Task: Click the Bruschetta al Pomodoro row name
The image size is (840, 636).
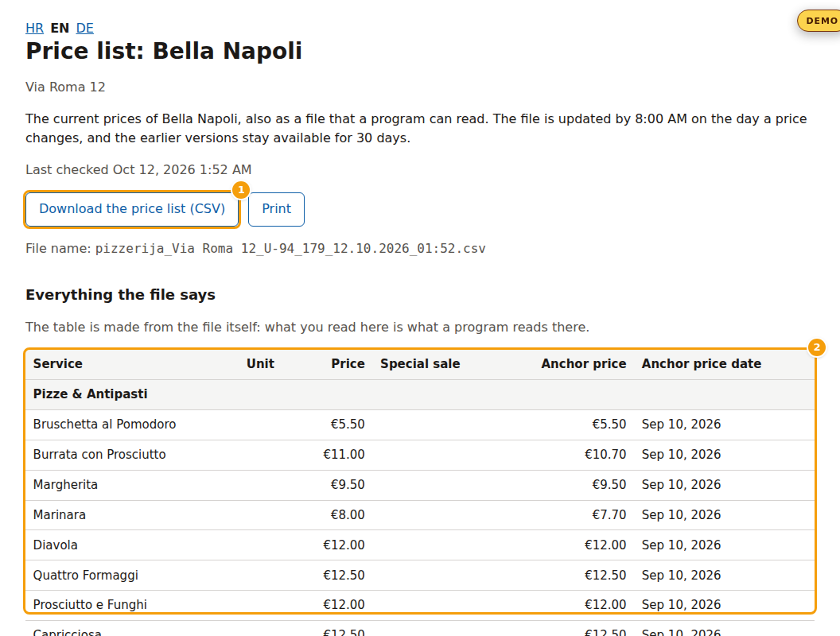Action: pos(104,425)
